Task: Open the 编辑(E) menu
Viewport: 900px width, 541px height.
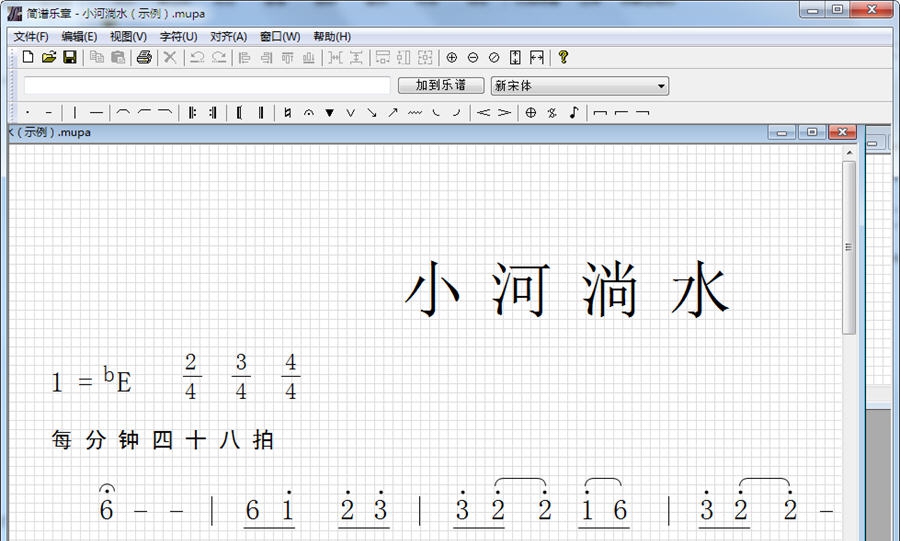Action: pos(79,37)
